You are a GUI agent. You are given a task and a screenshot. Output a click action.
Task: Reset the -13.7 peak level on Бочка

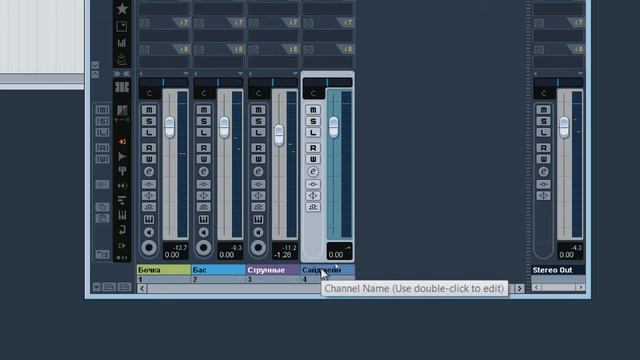[x=180, y=247]
